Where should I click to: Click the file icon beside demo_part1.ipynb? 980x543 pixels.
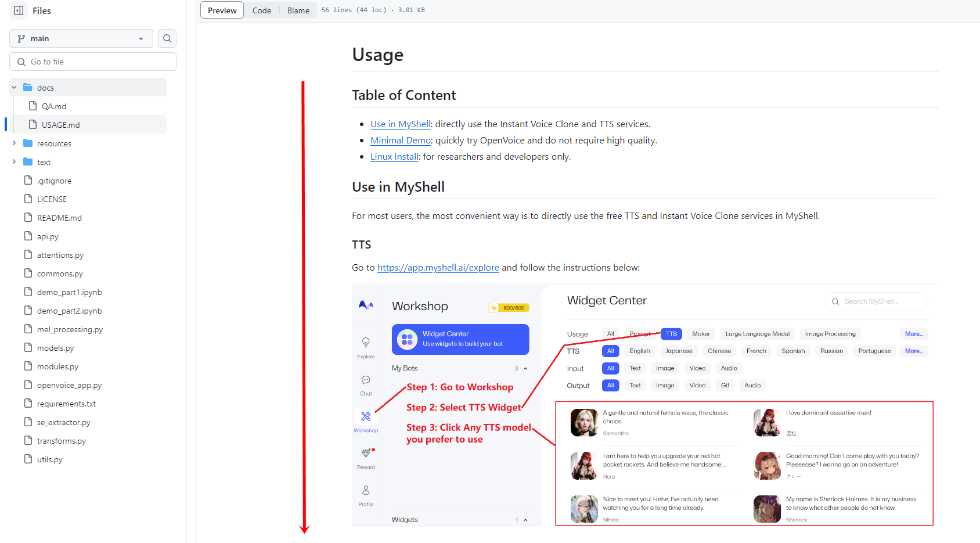(28, 292)
